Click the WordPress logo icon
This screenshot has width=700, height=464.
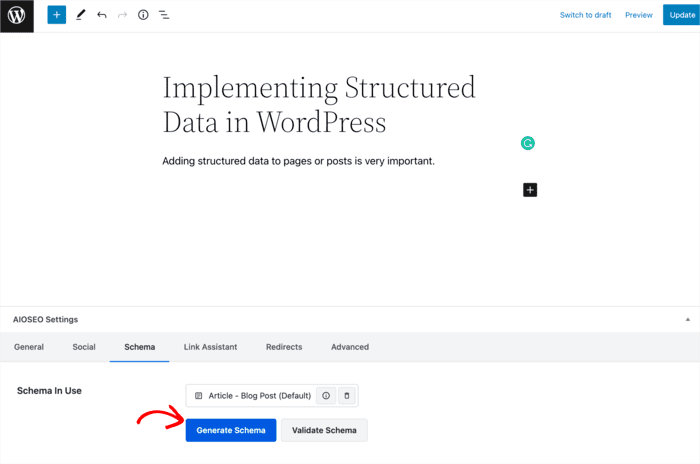click(17, 16)
